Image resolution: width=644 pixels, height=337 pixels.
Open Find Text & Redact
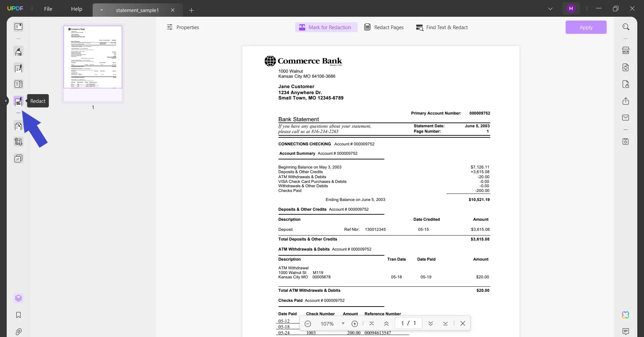(x=442, y=27)
